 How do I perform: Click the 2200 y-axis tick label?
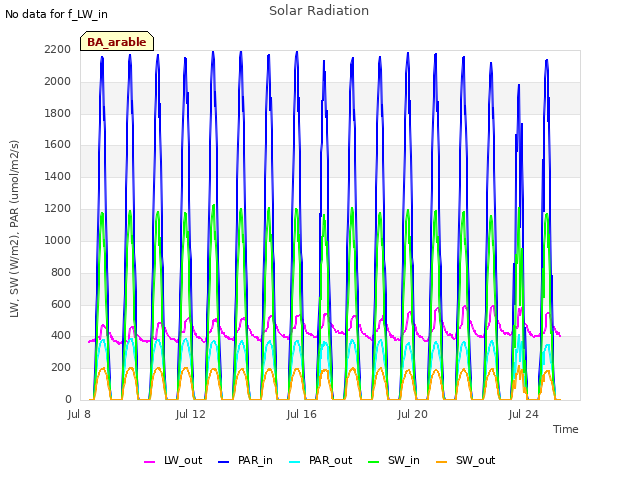pyautogui.click(x=58, y=49)
